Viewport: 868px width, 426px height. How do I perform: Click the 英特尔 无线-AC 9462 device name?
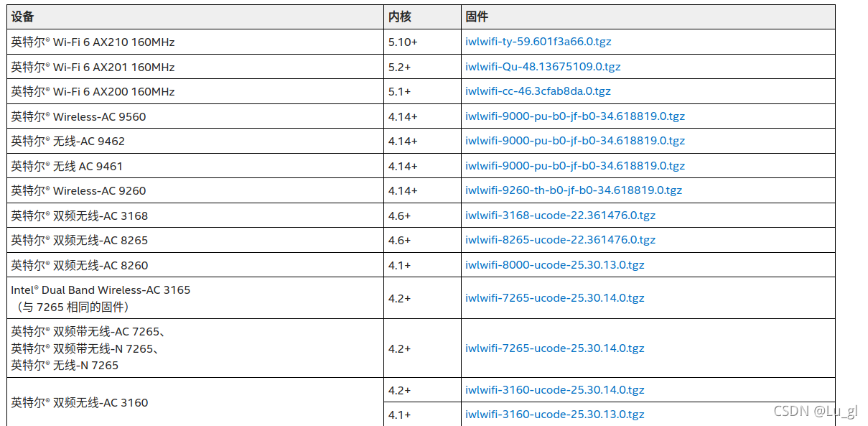(67, 142)
